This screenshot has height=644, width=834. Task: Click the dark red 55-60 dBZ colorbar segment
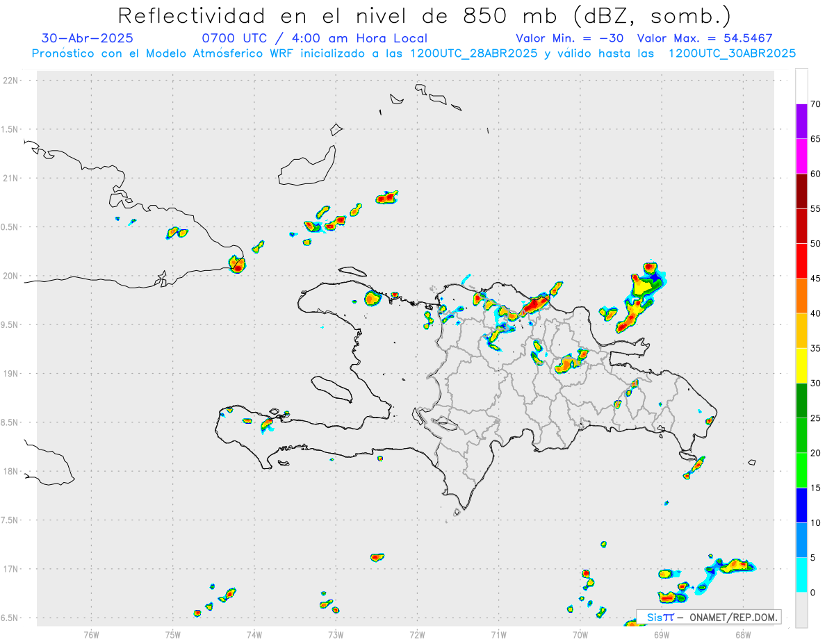point(801,191)
